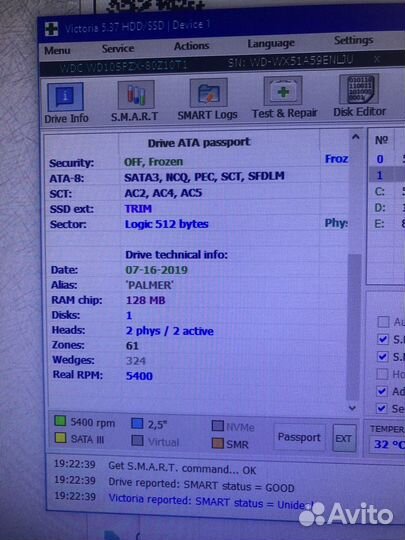Close the drive tab with the X
405x540 pixels.
pos(377,59)
